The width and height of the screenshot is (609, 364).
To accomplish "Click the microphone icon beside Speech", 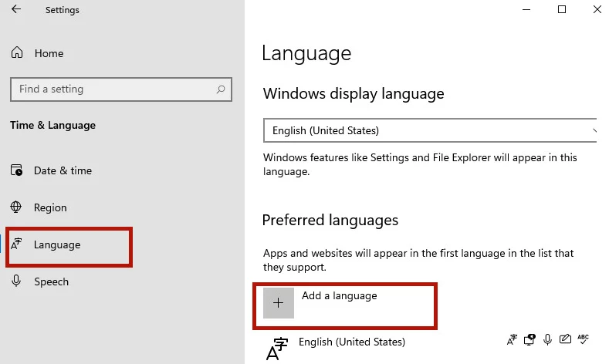I will [16, 281].
